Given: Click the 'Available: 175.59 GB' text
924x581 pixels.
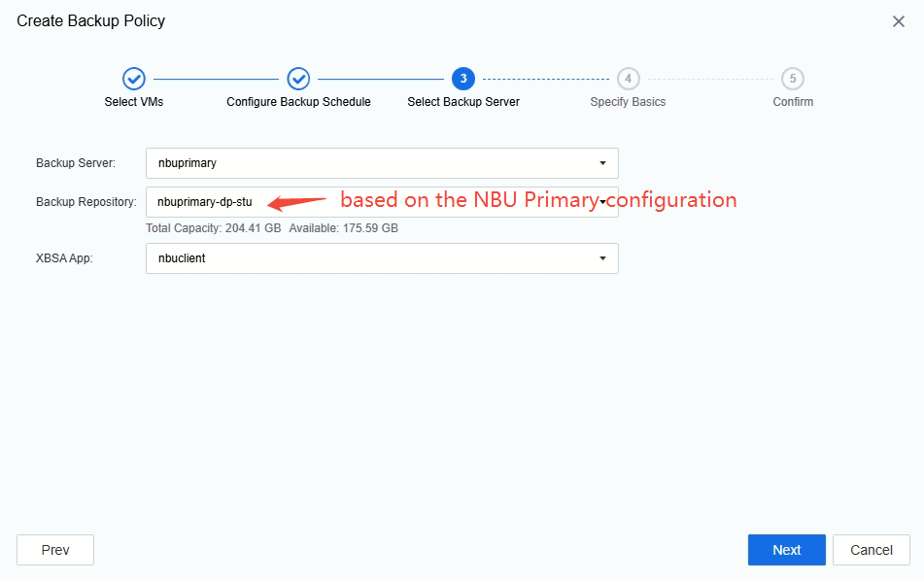Looking at the screenshot, I should pyautogui.click(x=344, y=228).
